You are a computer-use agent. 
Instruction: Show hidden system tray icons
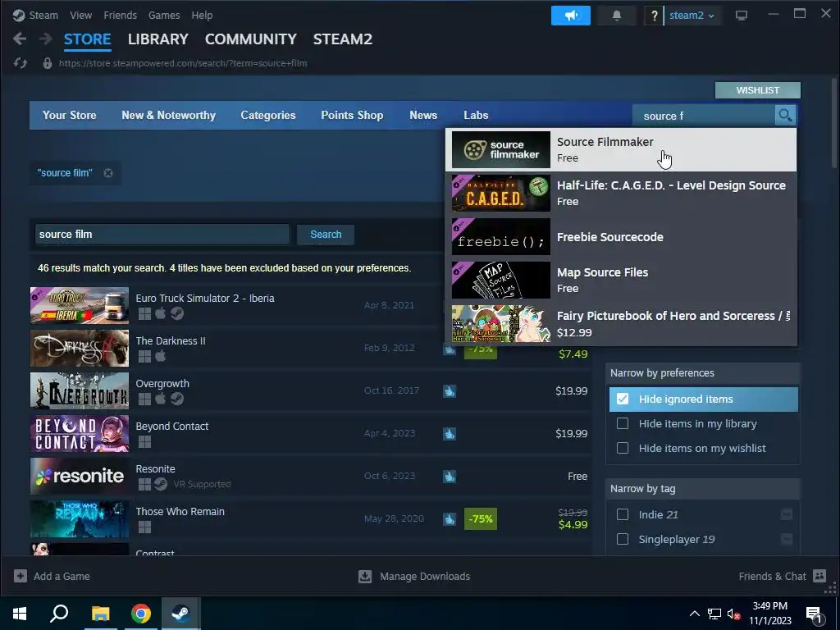point(694,614)
